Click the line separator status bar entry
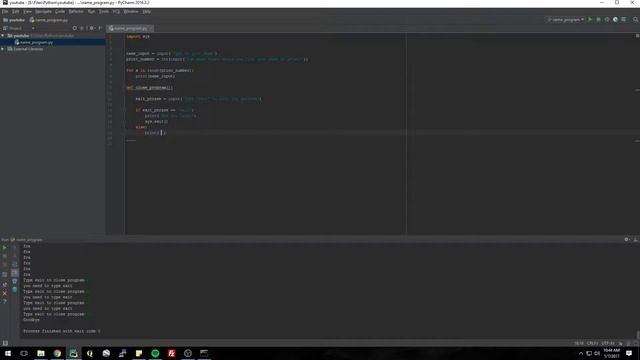Screen dimensions: 640x360 (x=592, y=343)
